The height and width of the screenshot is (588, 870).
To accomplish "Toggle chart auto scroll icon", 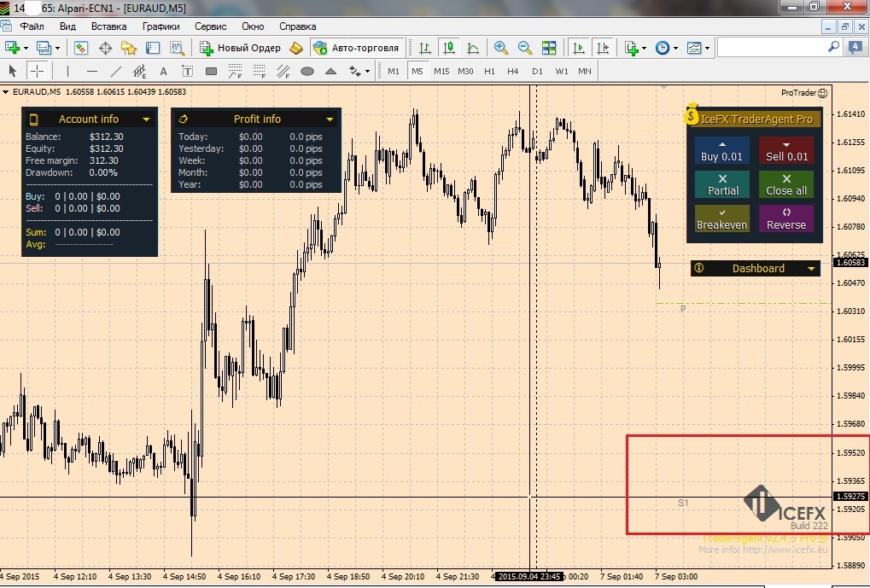I will pos(578,49).
